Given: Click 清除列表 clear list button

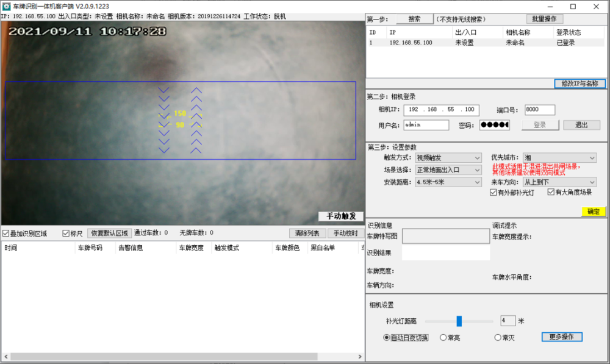Looking at the screenshot, I should [307, 233].
